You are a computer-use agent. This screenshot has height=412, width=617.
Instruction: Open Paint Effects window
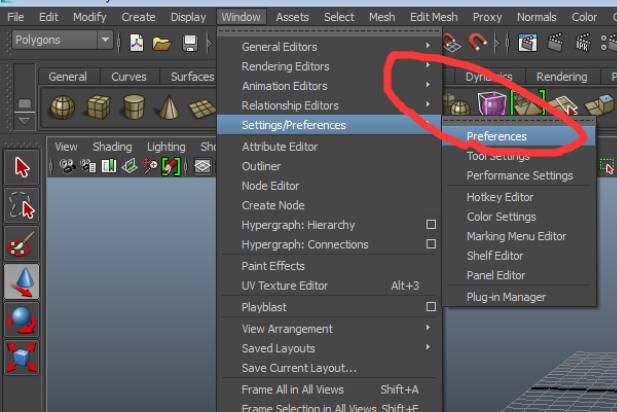tap(330, 266)
